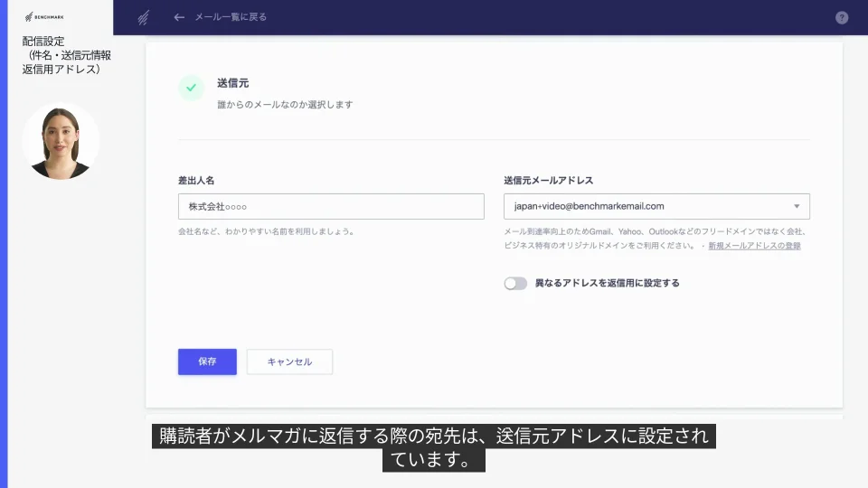Image resolution: width=868 pixels, height=488 pixels.
Task: Click the 差出人名 field label
Action: pos(196,181)
